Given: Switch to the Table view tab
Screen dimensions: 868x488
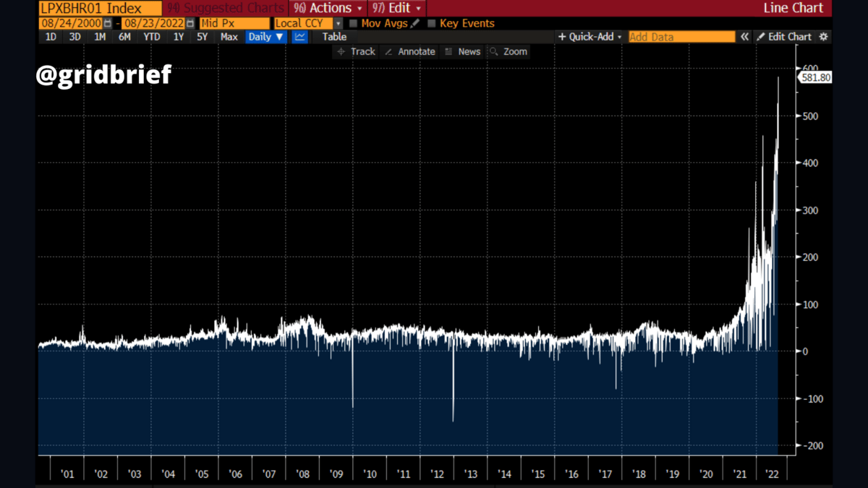Looking at the screenshot, I should pos(334,37).
